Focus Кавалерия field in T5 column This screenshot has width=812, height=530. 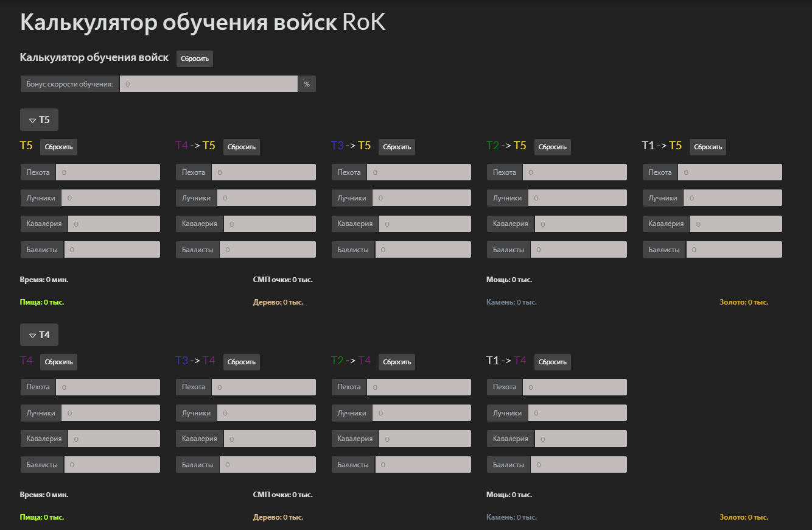(x=114, y=224)
